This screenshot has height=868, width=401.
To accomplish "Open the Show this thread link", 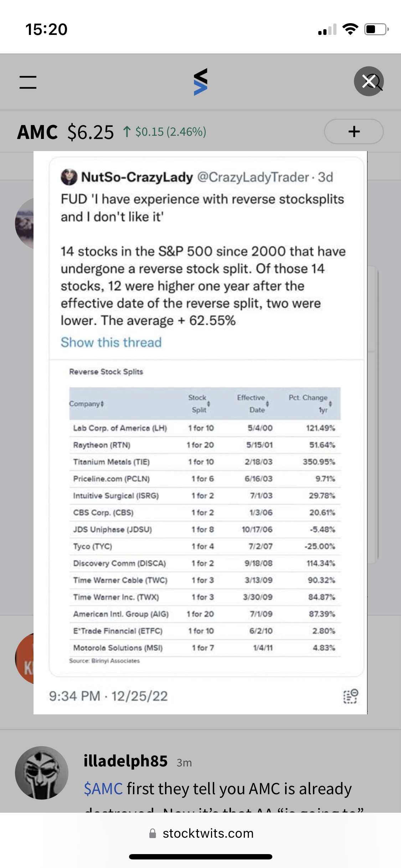I will 111,342.
